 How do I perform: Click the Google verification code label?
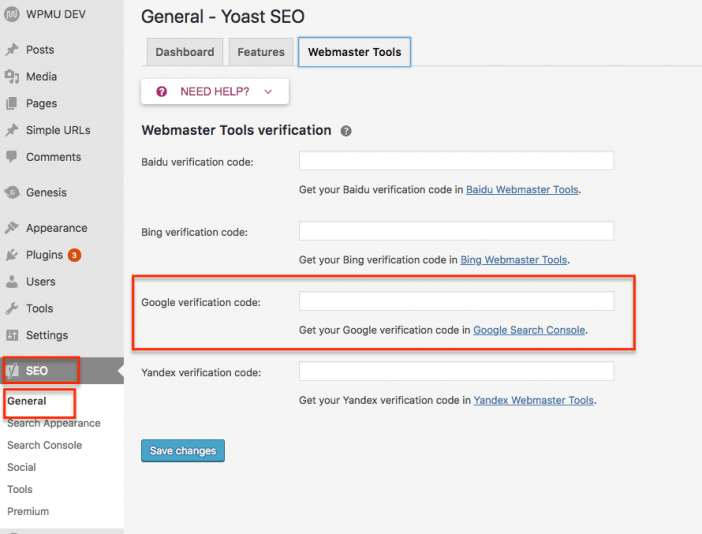click(201, 303)
